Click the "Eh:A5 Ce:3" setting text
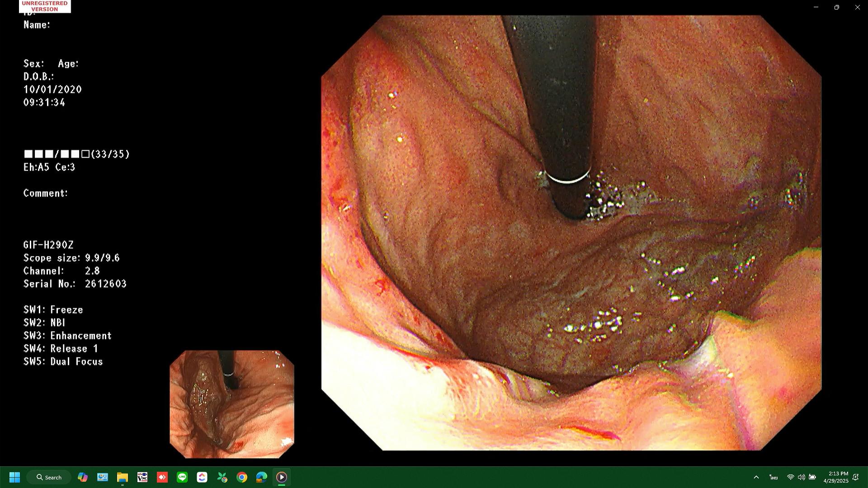Image resolution: width=868 pixels, height=488 pixels. click(49, 167)
